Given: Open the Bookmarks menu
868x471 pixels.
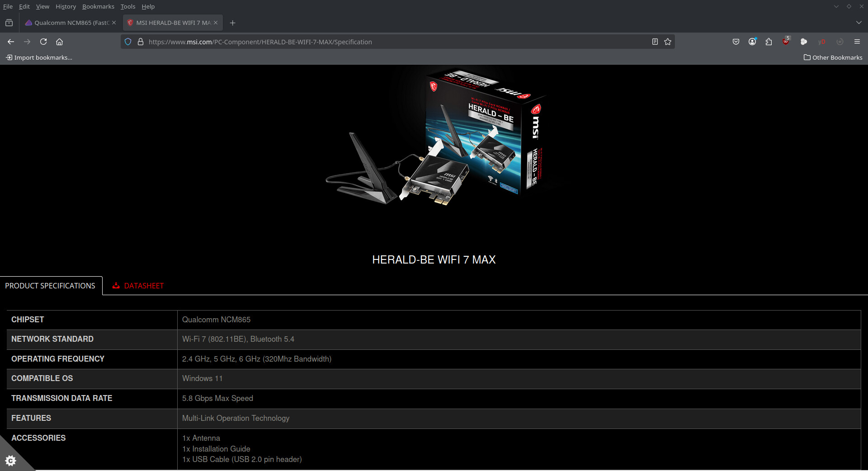Looking at the screenshot, I should [x=98, y=6].
